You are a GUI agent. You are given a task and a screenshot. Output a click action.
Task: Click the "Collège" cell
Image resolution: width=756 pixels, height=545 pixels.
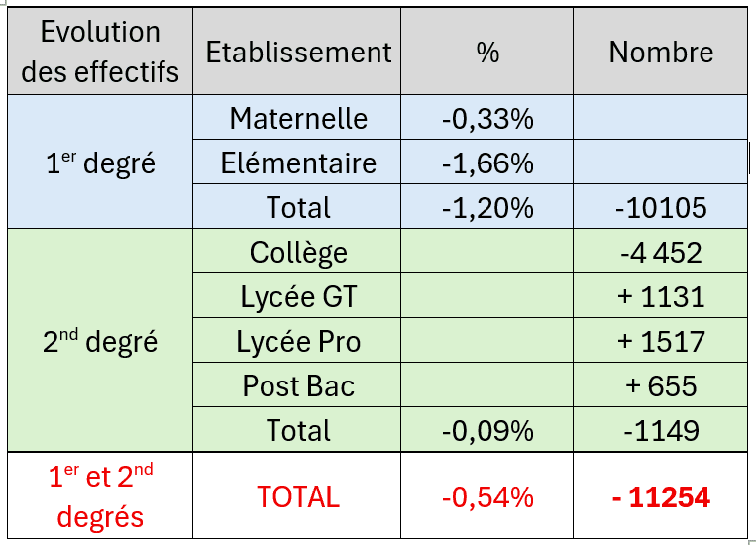click(x=298, y=253)
